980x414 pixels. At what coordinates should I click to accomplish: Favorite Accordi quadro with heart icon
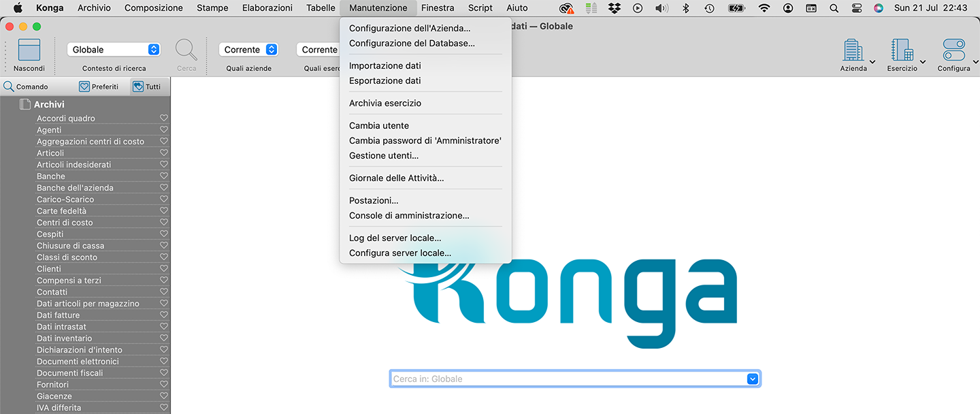click(163, 118)
